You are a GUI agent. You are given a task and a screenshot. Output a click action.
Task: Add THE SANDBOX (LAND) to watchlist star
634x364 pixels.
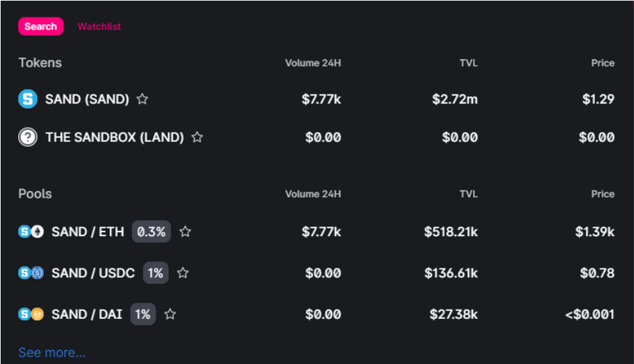coord(197,137)
